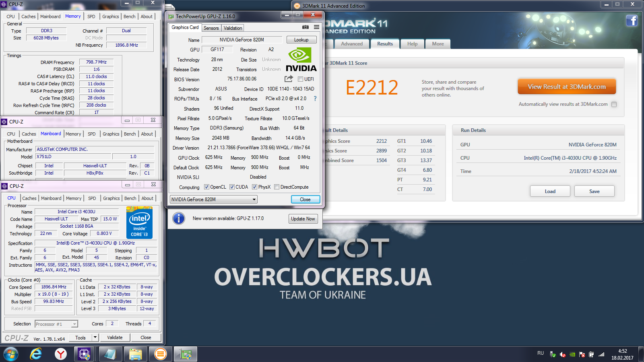Click the Facebook icon in 3DMark 11
644x362 pixels.
tap(632, 21)
